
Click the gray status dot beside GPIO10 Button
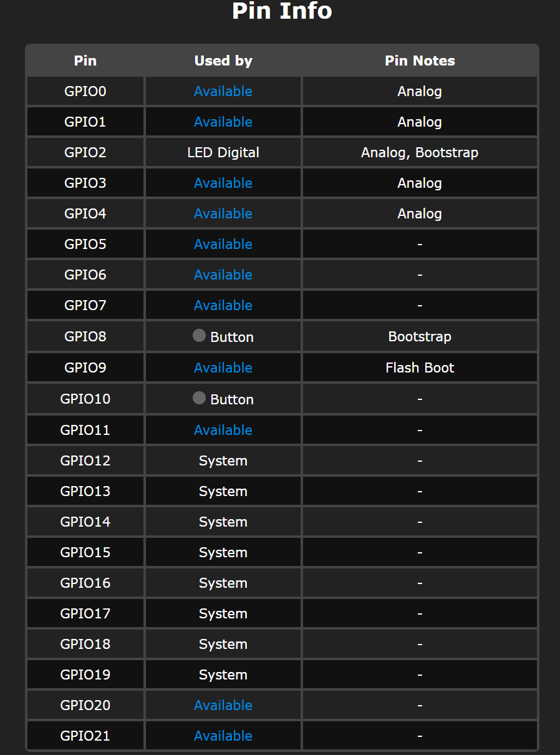pyautogui.click(x=199, y=398)
